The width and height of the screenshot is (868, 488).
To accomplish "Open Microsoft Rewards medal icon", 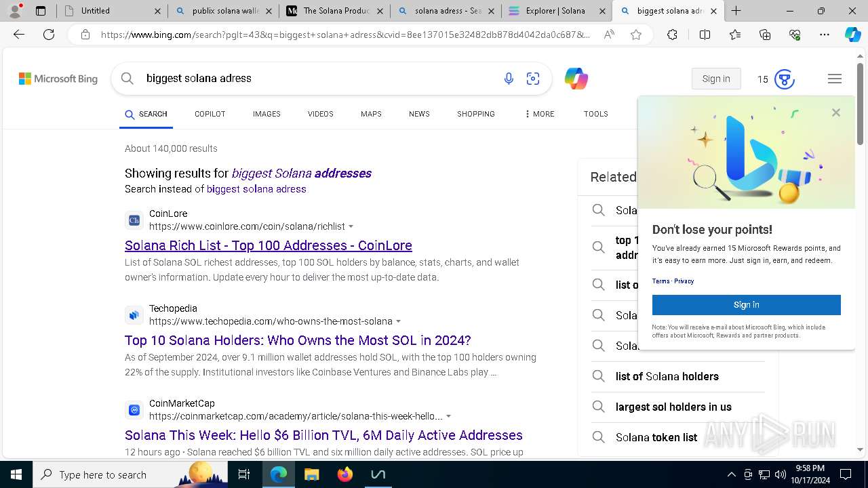I will 784,79.
